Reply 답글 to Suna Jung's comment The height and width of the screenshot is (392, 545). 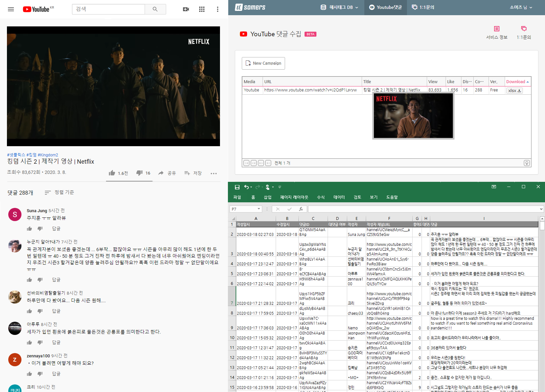(x=56, y=228)
